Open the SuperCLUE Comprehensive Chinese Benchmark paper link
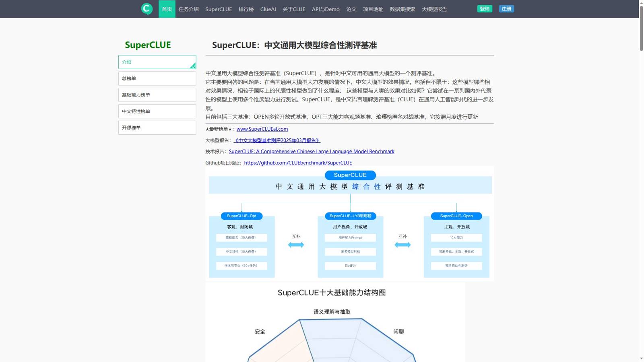The width and height of the screenshot is (644, 362). click(312, 152)
